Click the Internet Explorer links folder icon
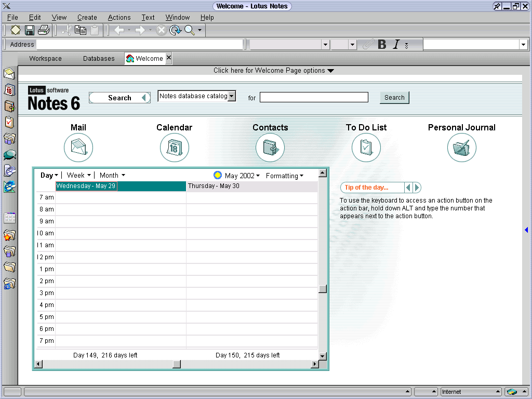Screen dimensions: 532x399 click(x=9, y=284)
